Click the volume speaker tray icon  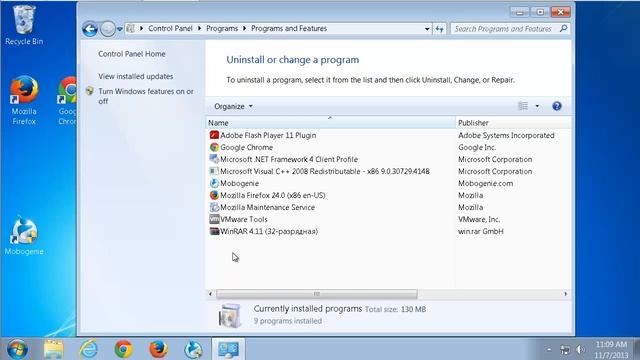[x=580, y=350]
